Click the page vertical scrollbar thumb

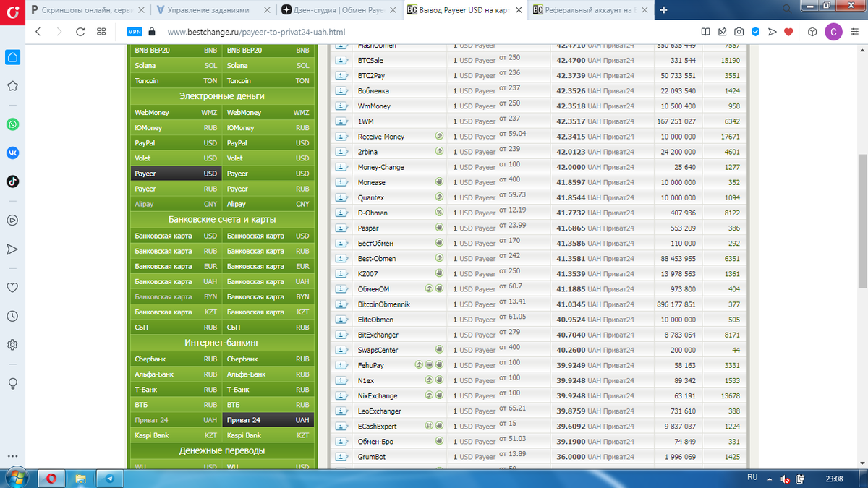861,221
